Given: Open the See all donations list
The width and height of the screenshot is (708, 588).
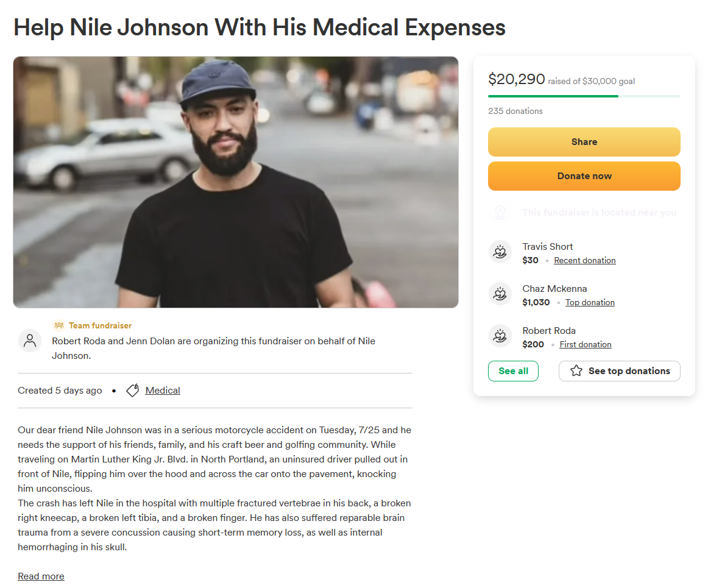Looking at the screenshot, I should (513, 371).
